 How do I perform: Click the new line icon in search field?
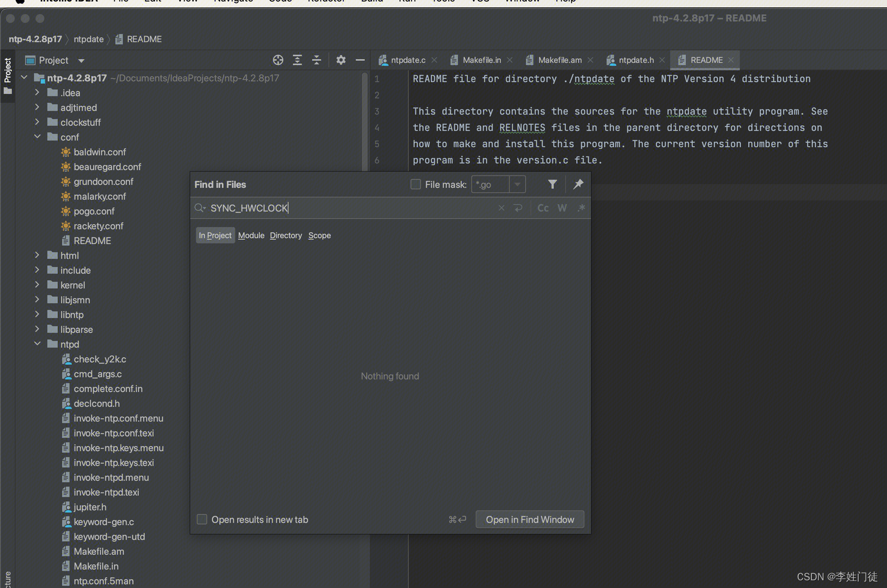(x=518, y=208)
